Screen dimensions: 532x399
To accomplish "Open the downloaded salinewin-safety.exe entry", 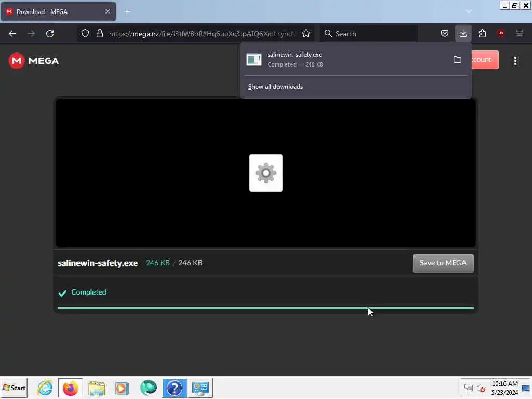I will 345,59.
